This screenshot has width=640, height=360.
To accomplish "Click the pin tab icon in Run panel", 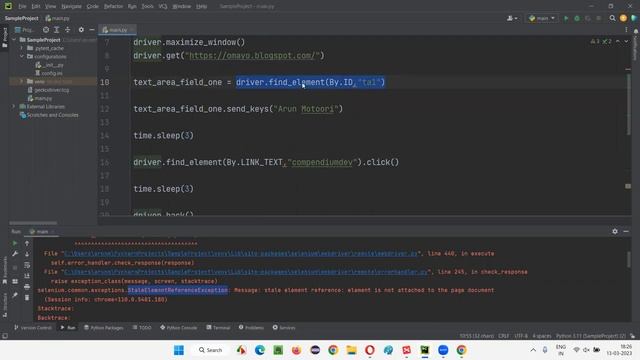I will [x=15, y=295].
